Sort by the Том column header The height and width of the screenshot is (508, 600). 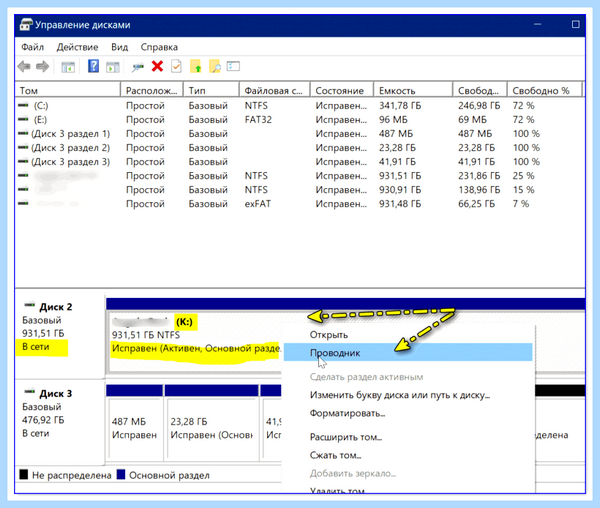pos(68,91)
